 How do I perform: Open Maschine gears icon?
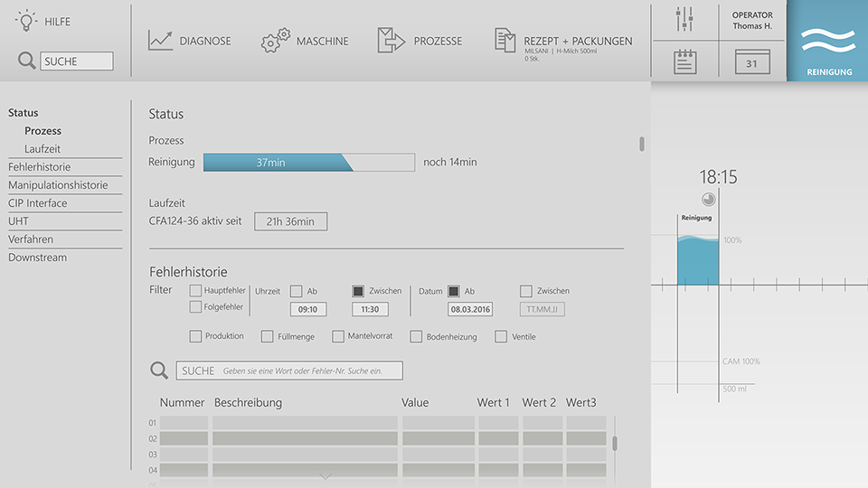tap(276, 41)
